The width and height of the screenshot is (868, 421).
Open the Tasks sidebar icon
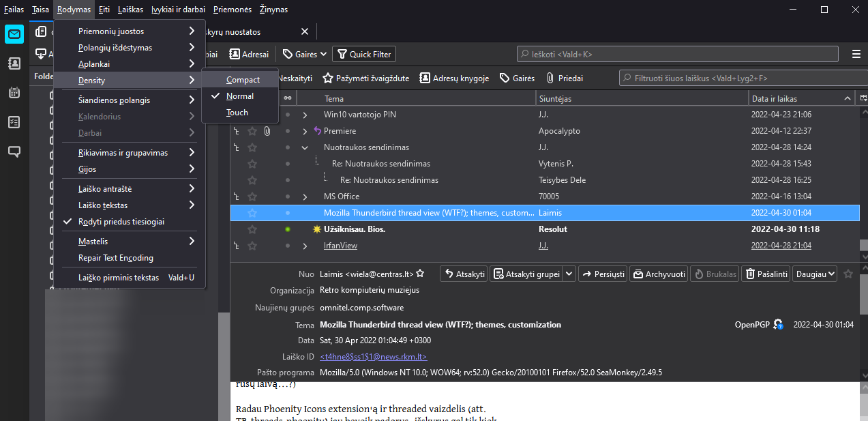click(x=14, y=122)
